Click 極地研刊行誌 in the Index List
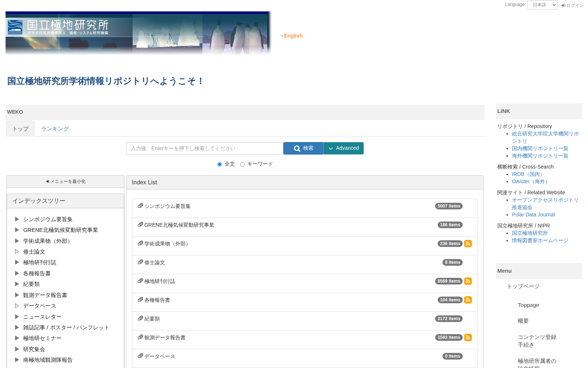 (160, 281)
